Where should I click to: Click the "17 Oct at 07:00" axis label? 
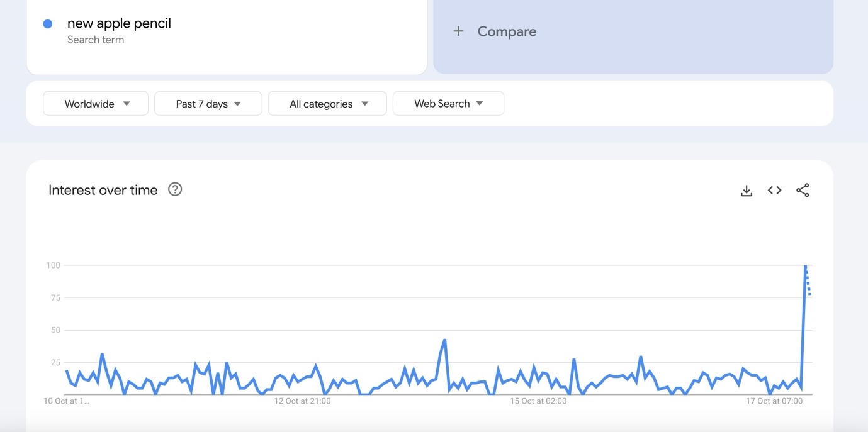pos(774,401)
